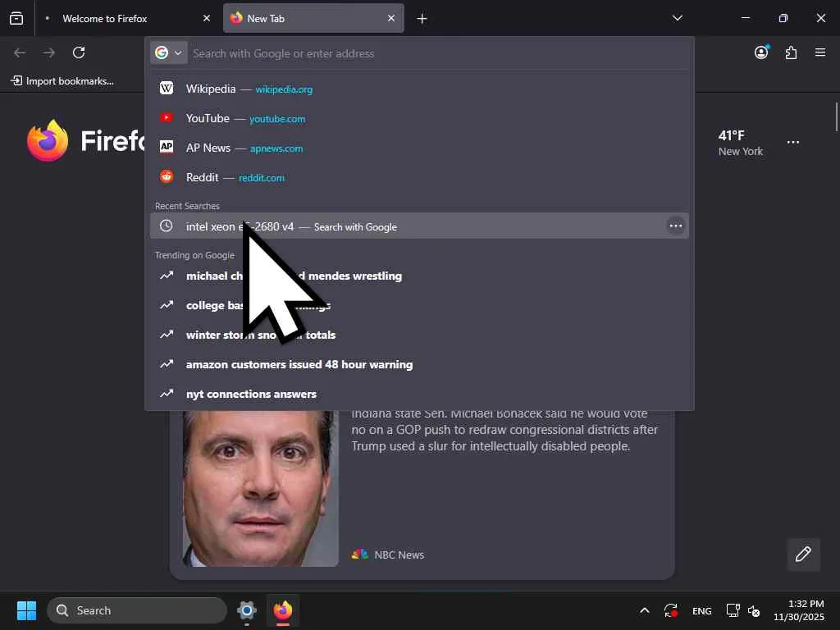Click Import bookmarks in bookmarks toolbar
Screen dimensions: 840x630
62,81
